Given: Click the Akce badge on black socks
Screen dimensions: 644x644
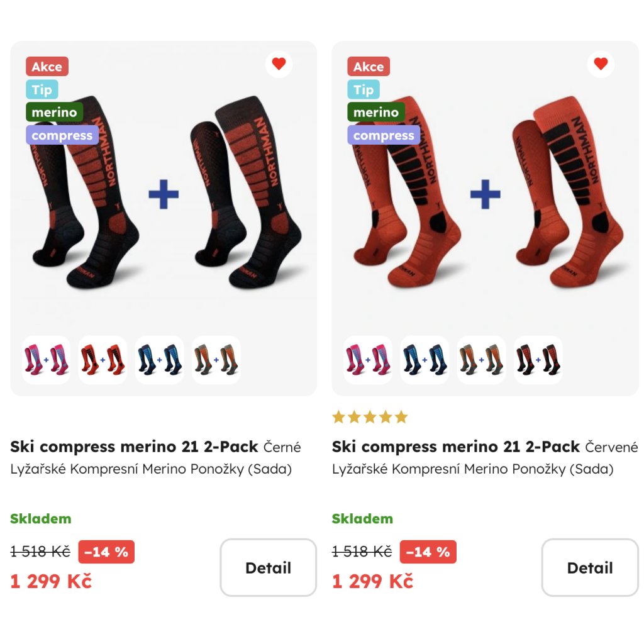Looking at the screenshot, I should [x=47, y=67].
